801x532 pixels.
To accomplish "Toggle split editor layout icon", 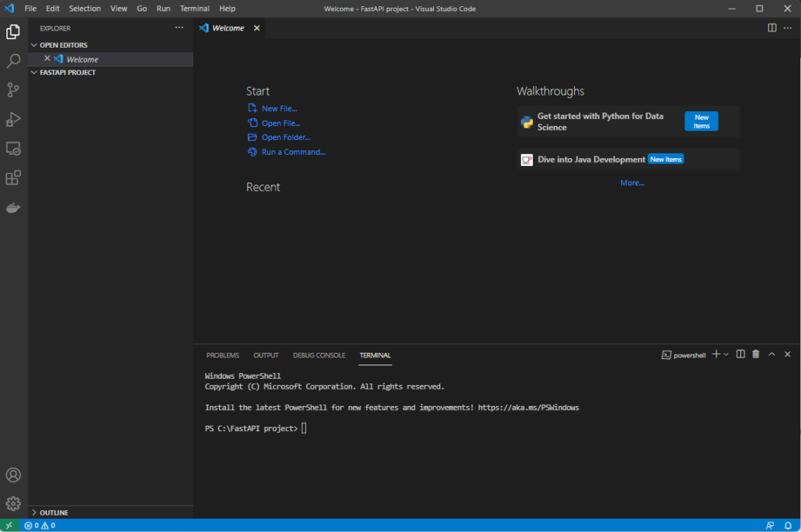I will pos(772,28).
